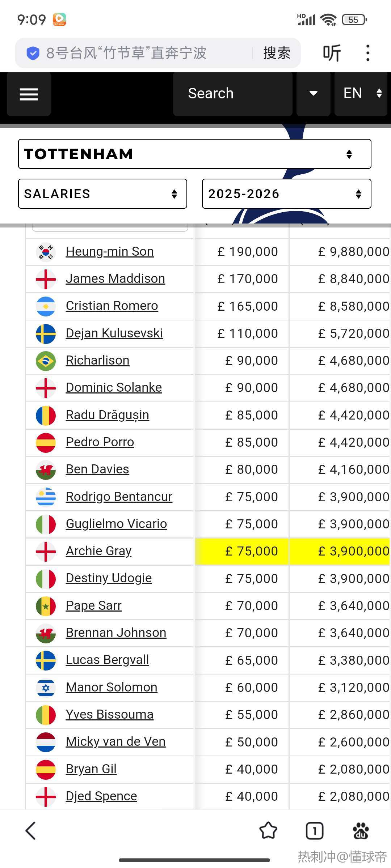Tap the browser address bar text
This screenshot has width=391, height=868.
[126, 53]
